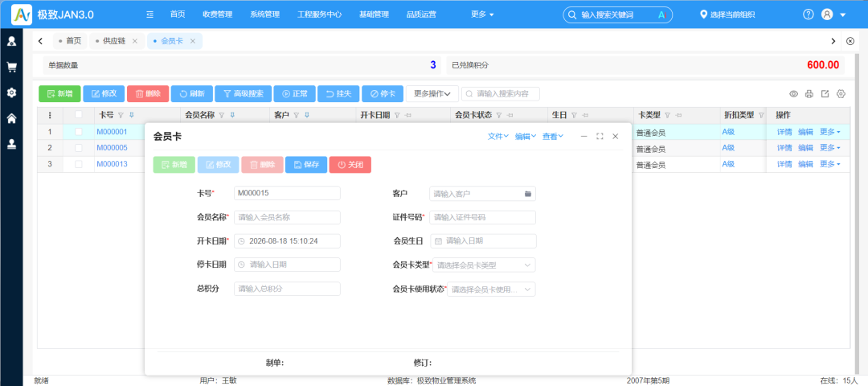Viewport: 868px width, 386px height.
Task: Close all tabs with circled X icon
Action: point(851,41)
